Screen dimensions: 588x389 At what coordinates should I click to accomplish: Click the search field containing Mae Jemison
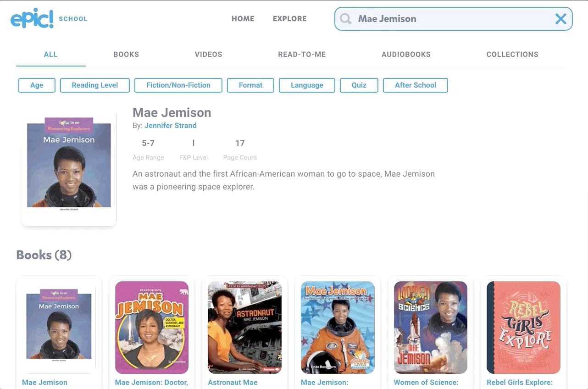(x=454, y=19)
